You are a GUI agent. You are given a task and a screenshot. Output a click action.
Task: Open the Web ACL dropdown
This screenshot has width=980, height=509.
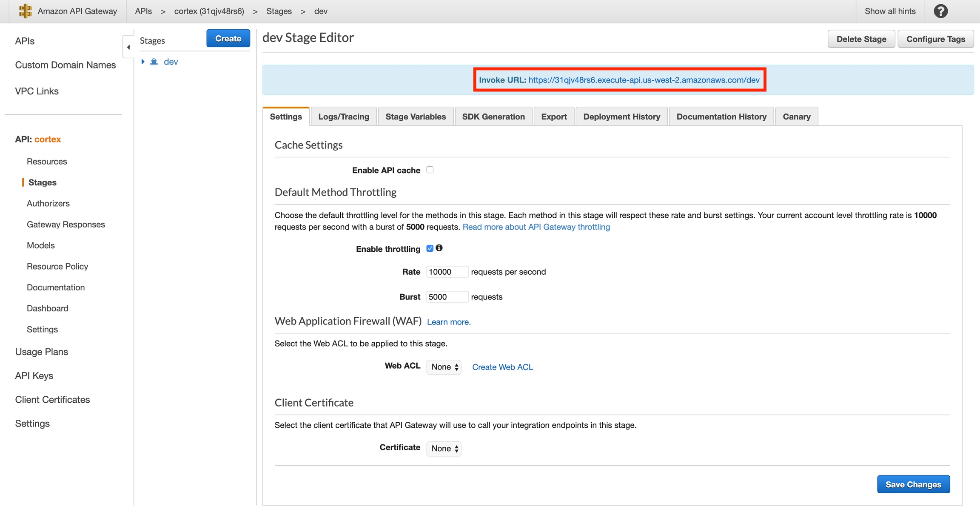[444, 367]
